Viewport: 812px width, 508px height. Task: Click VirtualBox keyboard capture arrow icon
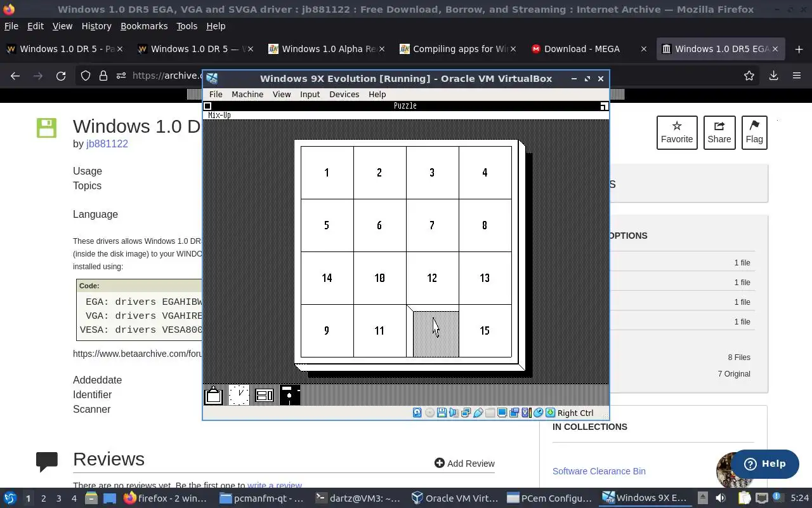[x=550, y=413]
